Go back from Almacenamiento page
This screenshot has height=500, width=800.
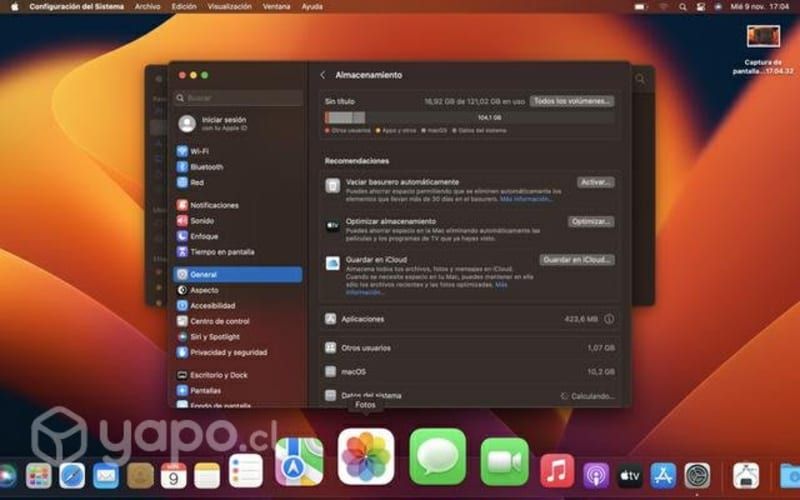point(322,75)
